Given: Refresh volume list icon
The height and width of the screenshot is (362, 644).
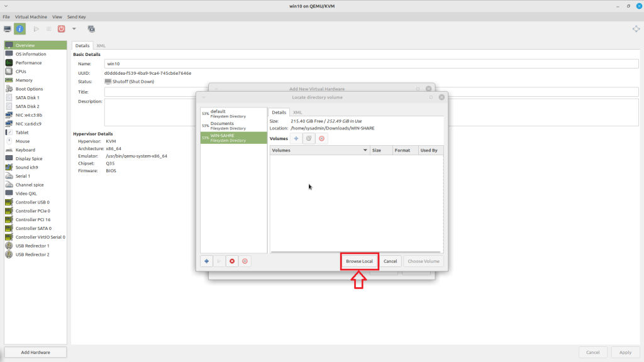Looking at the screenshot, I should [309, 139].
